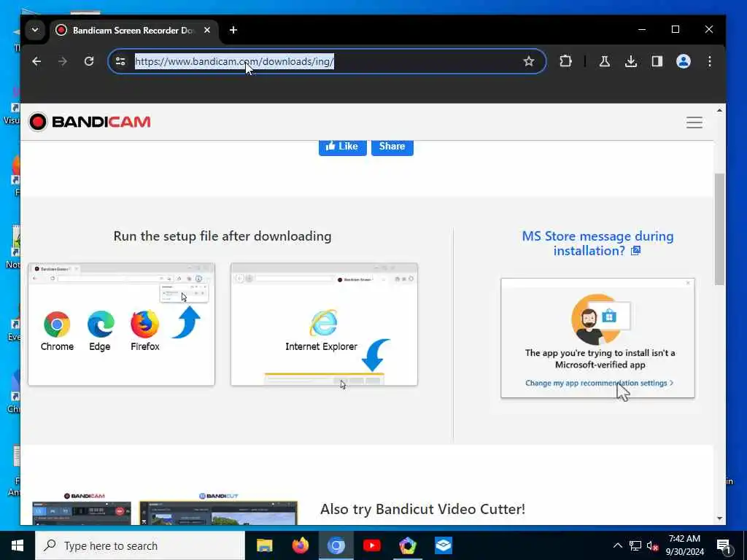Open the Chrome extensions puzzle icon
This screenshot has width=747, height=560.
[565, 61]
